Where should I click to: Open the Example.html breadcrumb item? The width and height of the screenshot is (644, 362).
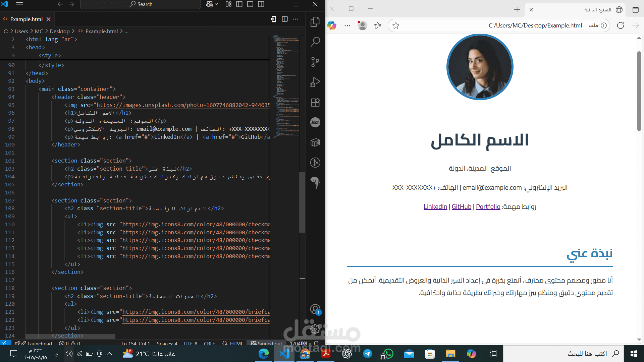(x=102, y=31)
